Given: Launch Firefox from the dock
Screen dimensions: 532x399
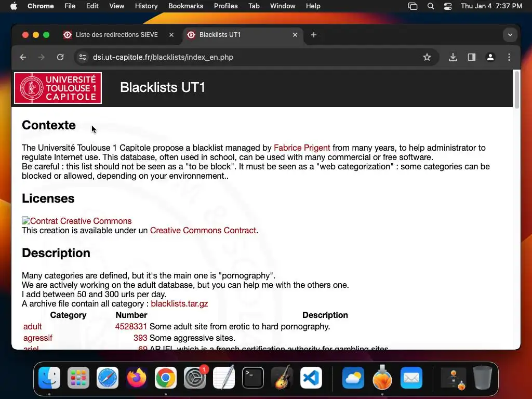Looking at the screenshot, I should pyautogui.click(x=137, y=378).
